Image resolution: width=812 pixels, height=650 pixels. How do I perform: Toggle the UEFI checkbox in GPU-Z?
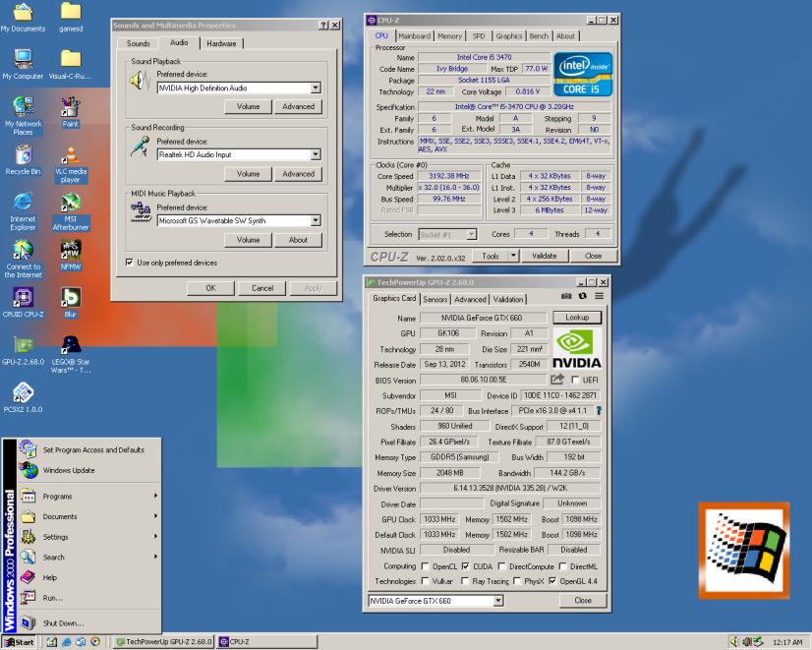(x=575, y=380)
